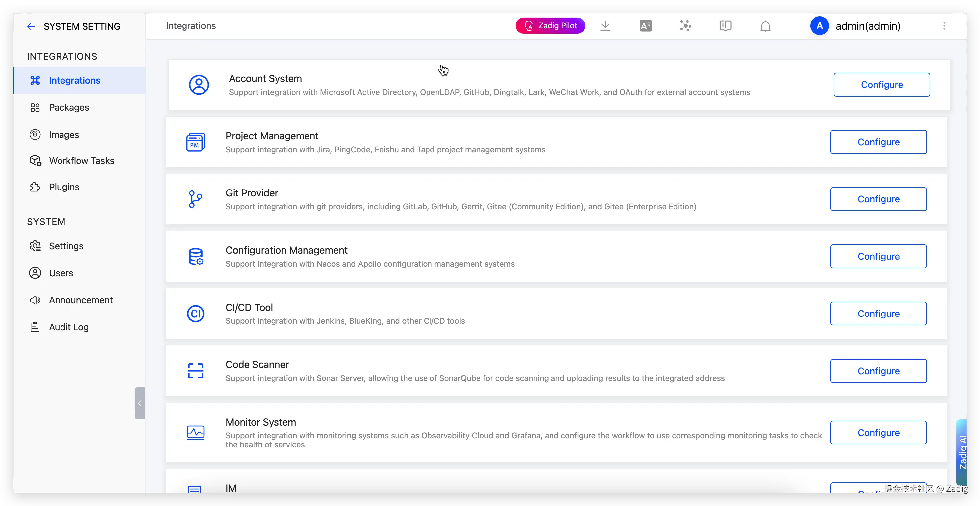
Task: Open Workflow Tasks in sidebar
Action: click(x=81, y=161)
